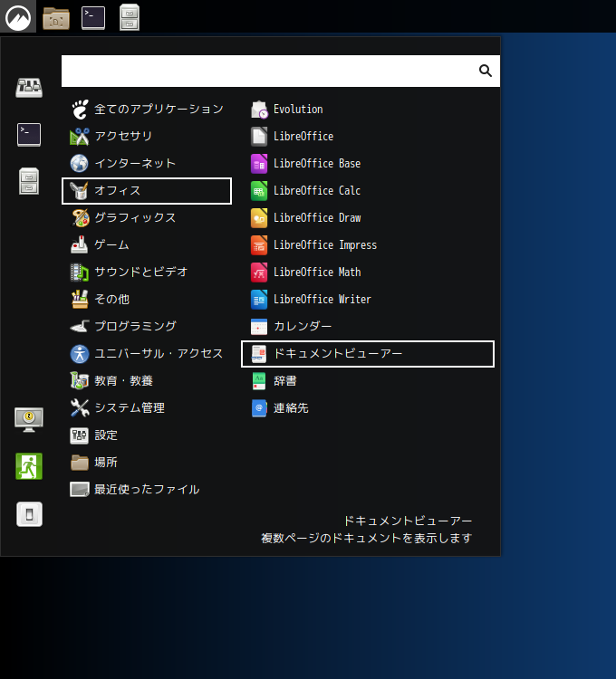Launch Evolution mail application
Image resolution: width=616 pixels, height=679 pixels.
[x=368, y=110]
